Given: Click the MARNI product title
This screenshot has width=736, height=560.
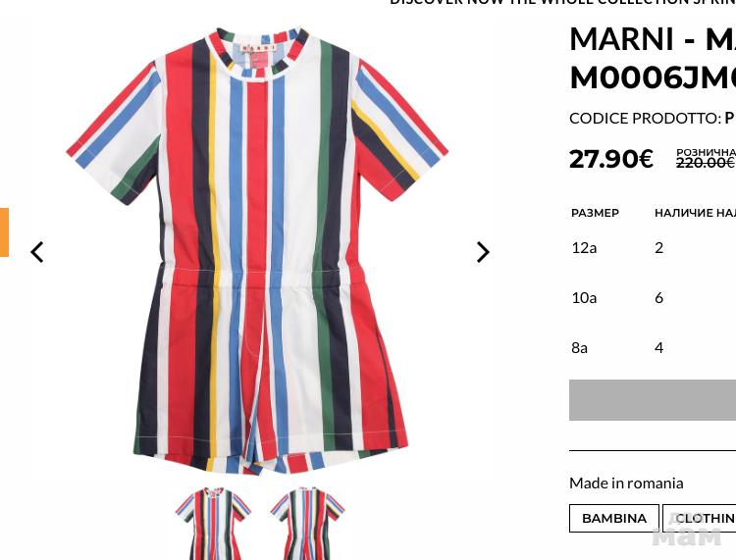Looking at the screenshot, I should 653,58.
